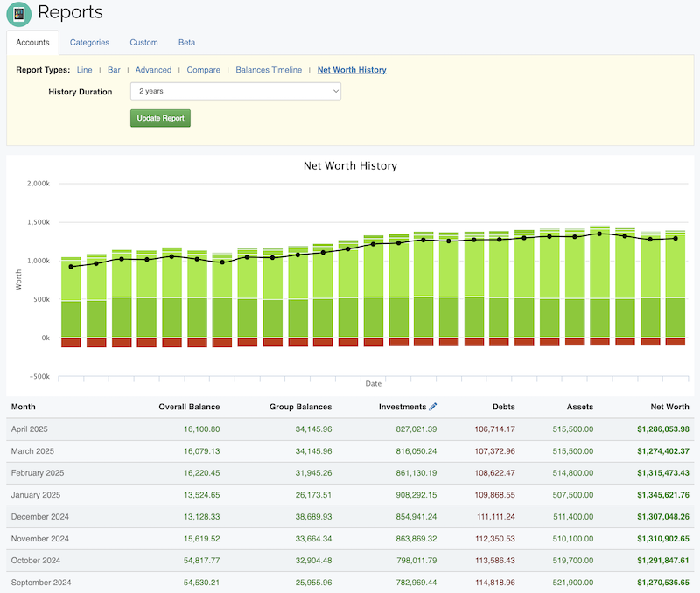Choose the Line report type

(x=84, y=70)
